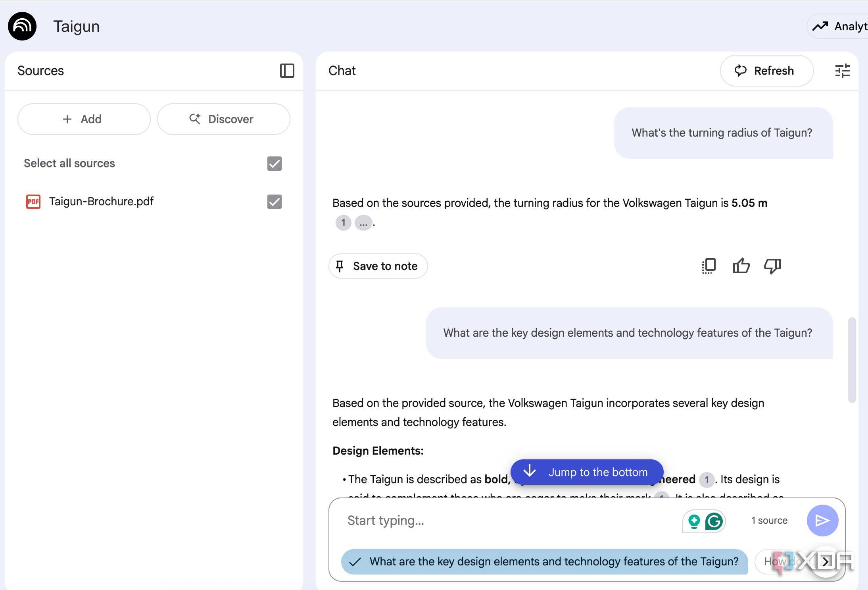The height and width of the screenshot is (590, 868).
Task: Click the Design Elements heading
Action: point(378,451)
